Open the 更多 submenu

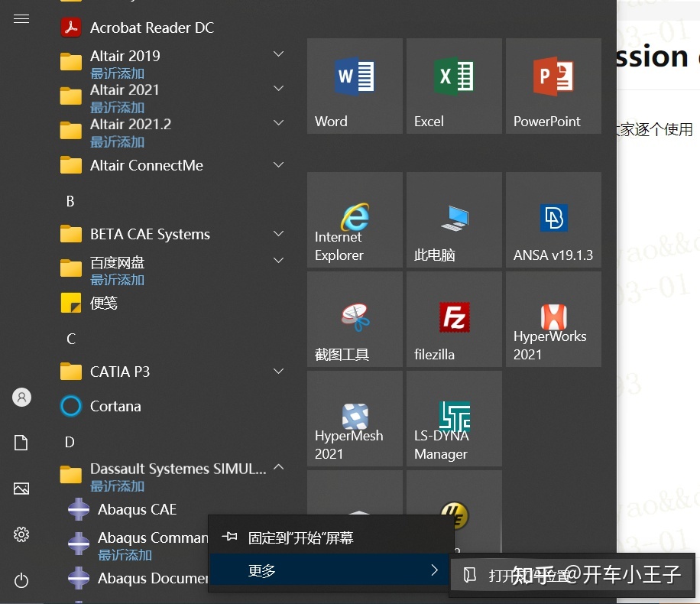[331, 570]
